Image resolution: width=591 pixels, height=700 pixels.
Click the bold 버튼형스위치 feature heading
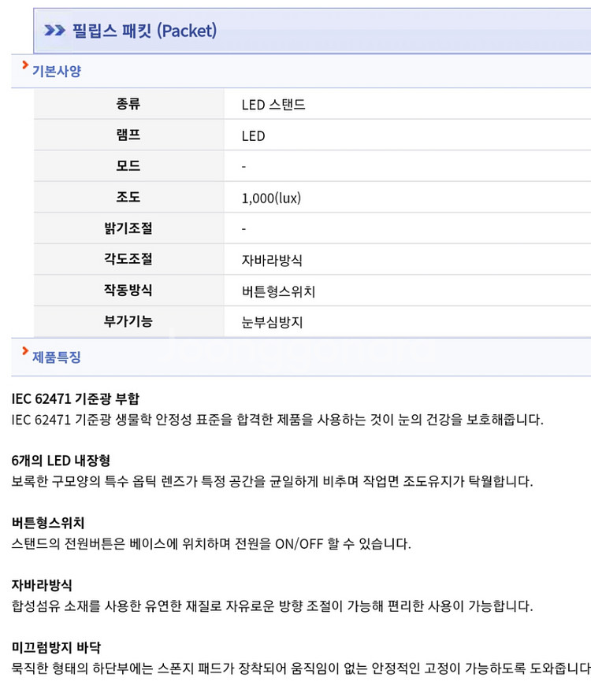coord(48,523)
